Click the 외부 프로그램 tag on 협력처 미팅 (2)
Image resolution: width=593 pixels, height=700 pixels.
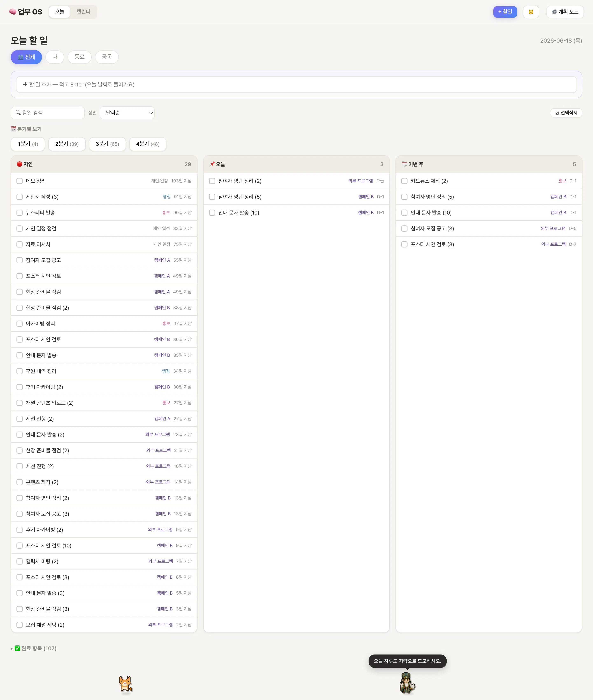(x=161, y=561)
